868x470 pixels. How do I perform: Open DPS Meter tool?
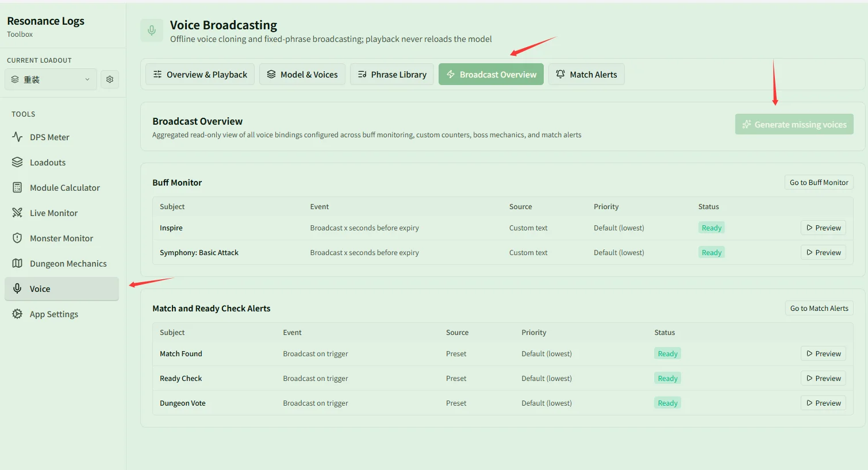(62, 137)
